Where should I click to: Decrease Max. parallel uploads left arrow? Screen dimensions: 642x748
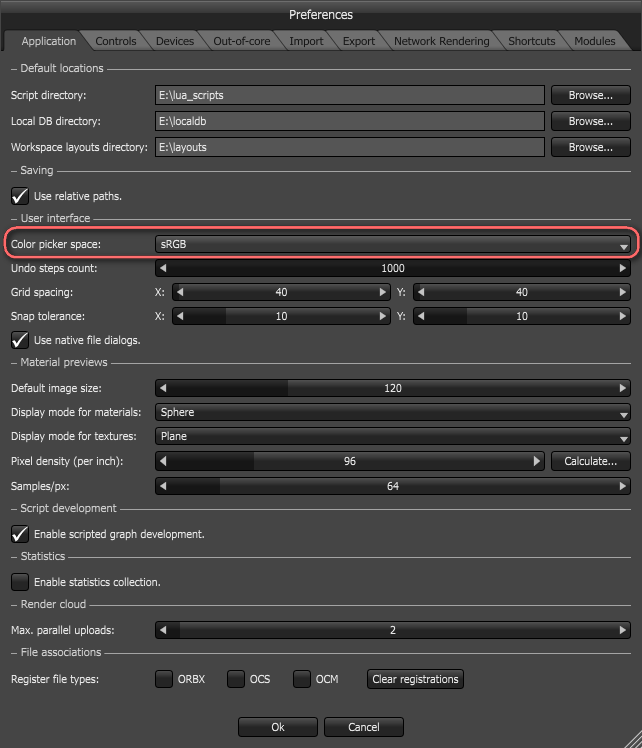pos(163,630)
